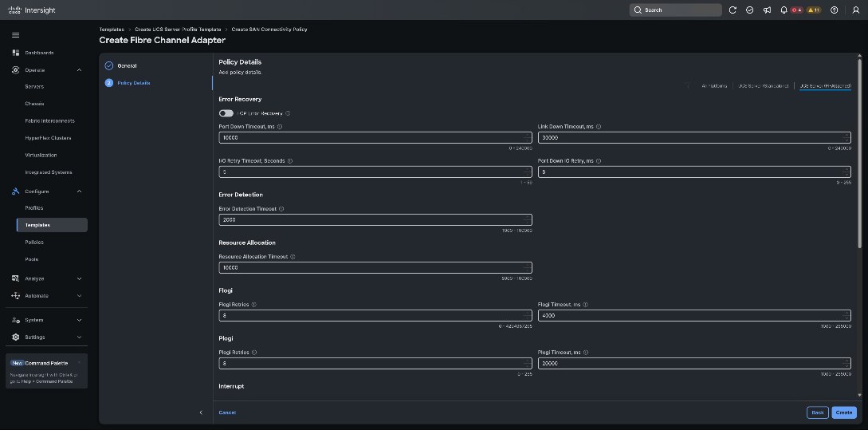Dismiss the Command Palette card
The width and height of the screenshot is (868, 430).
[79, 363]
